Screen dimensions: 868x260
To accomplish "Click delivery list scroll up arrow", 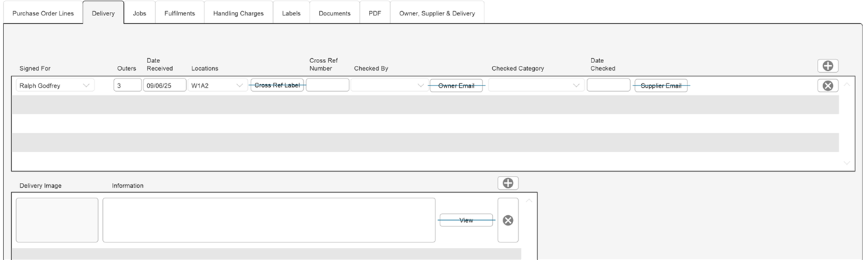I will coord(847,84).
